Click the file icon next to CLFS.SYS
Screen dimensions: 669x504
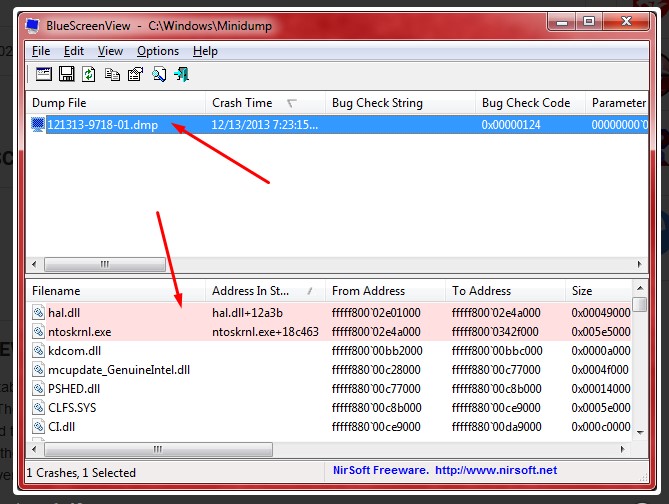pos(38,407)
